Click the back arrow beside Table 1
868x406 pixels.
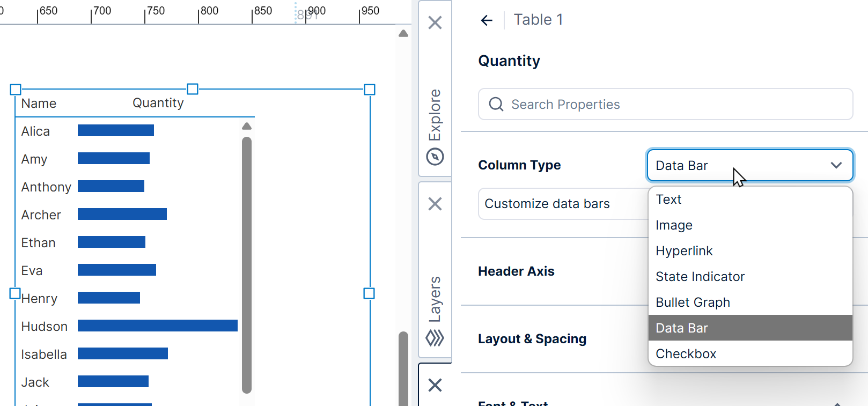(x=486, y=20)
